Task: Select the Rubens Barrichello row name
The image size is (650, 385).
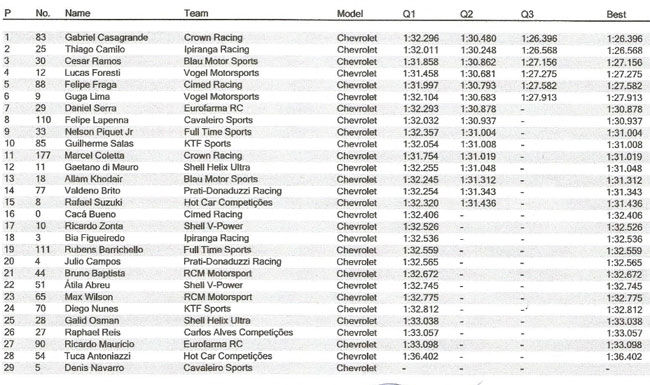Action: 104,249
